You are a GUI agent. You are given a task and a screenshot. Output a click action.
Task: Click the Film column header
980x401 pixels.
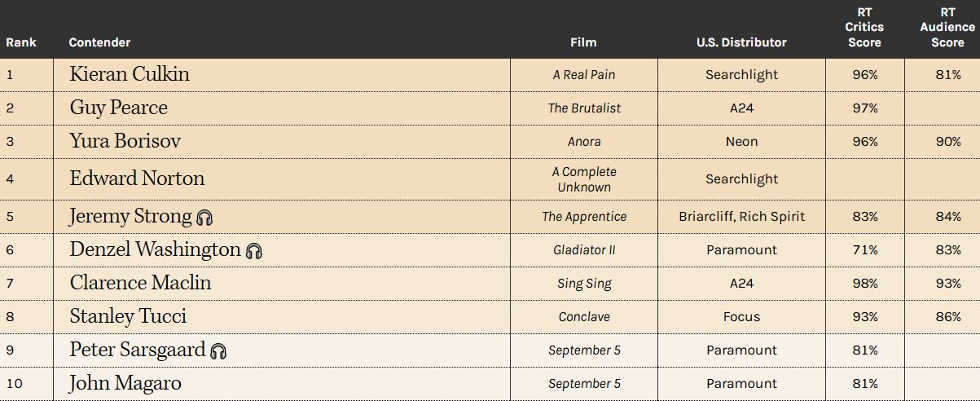pyautogui.click(x=583, y=42)
